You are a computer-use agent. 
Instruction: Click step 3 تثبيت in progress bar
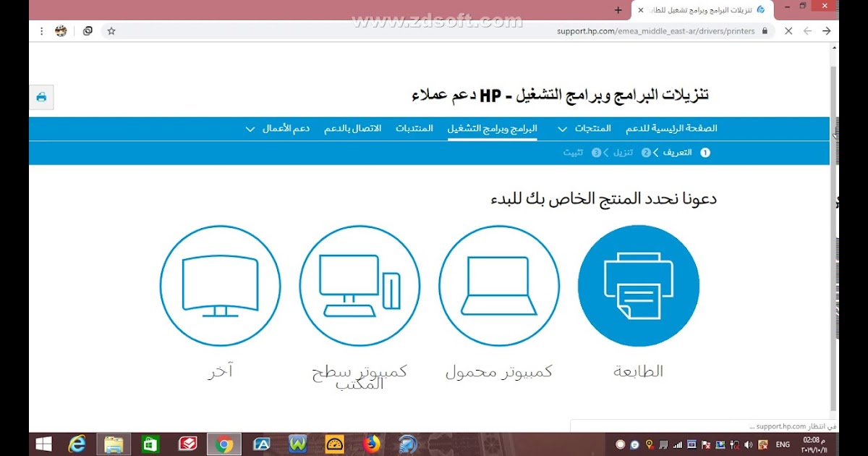click(582, 153)
